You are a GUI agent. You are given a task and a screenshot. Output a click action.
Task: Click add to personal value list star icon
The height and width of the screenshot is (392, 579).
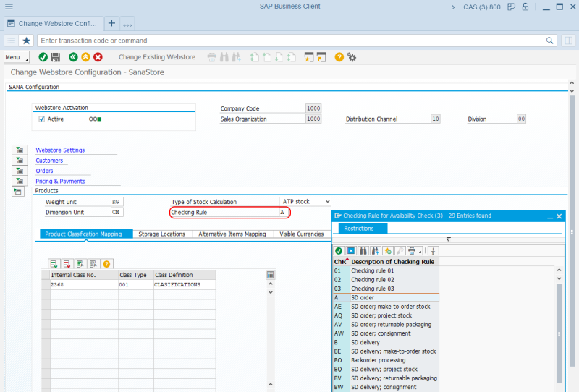(x=387, y=251)
